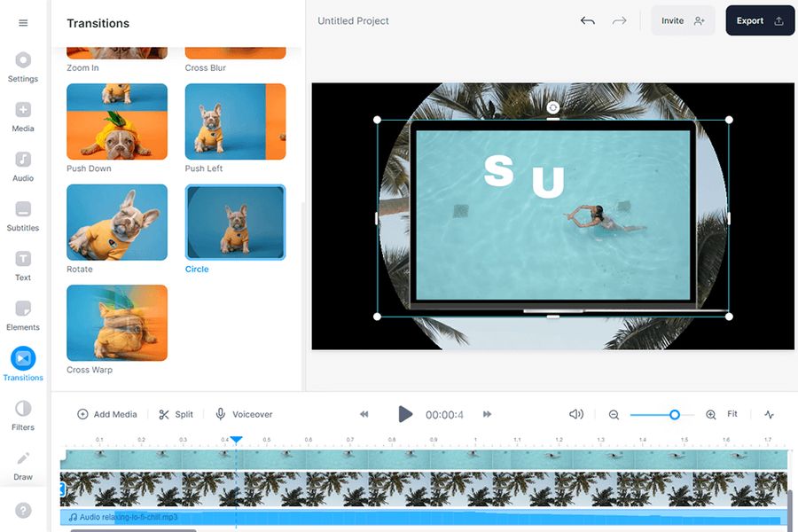The height and width of the screenshot is (532, 798).
Task: Mute the volume speaker icon
Action: pyautogui.click(x=576, y=414)
